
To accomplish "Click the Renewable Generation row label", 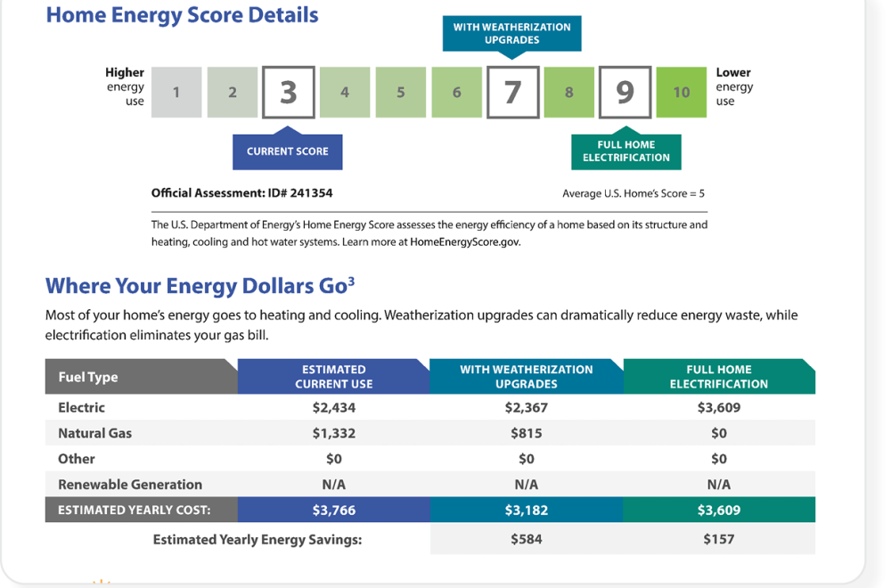I will pyautogui.click(x=130, y=485).
